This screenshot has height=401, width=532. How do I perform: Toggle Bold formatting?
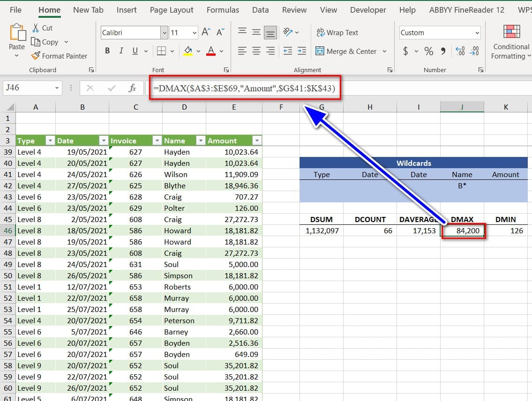tap(107, 51)
